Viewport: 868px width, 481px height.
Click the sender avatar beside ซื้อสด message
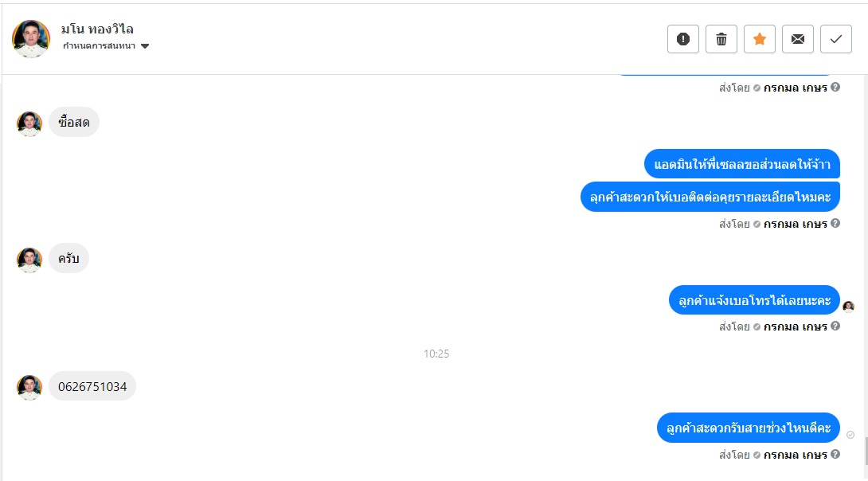click(x=29, y=123)
